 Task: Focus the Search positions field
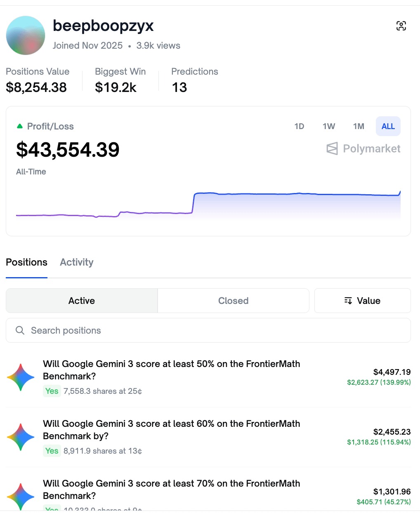208,330
